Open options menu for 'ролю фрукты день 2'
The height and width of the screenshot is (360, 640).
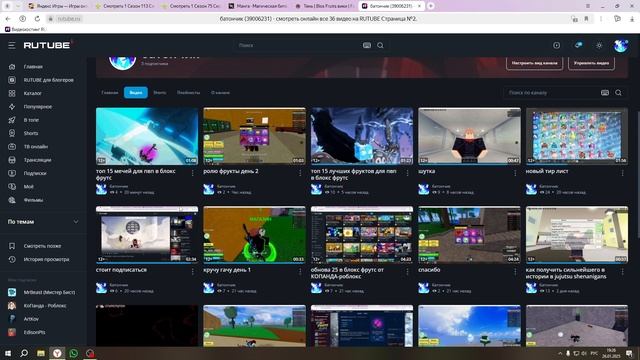(x=300, y=173)
